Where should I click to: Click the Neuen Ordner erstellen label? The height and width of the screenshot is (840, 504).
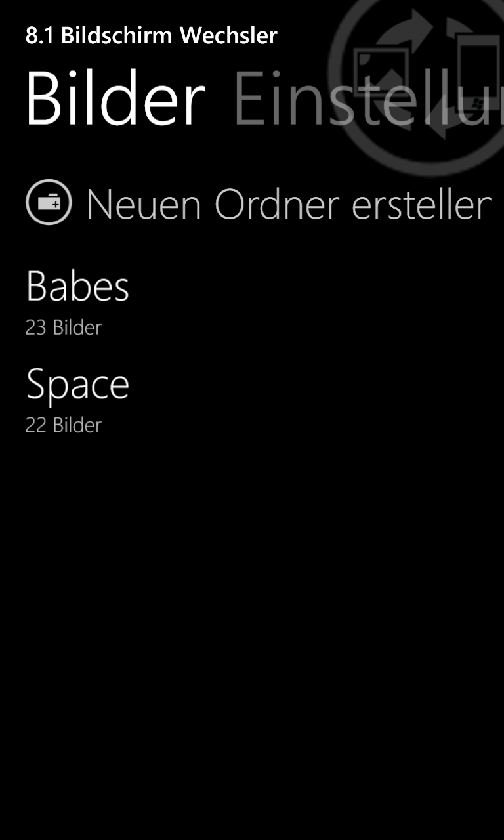pos(289,204)
